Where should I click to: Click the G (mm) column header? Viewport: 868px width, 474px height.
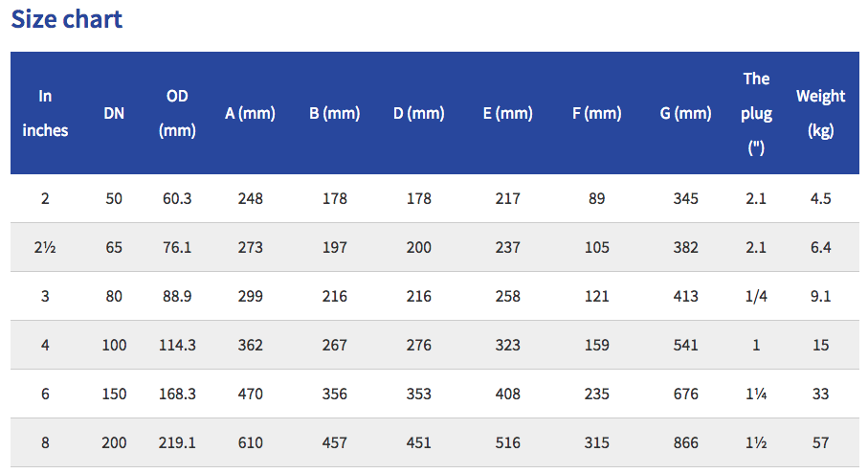pos(685,113)
